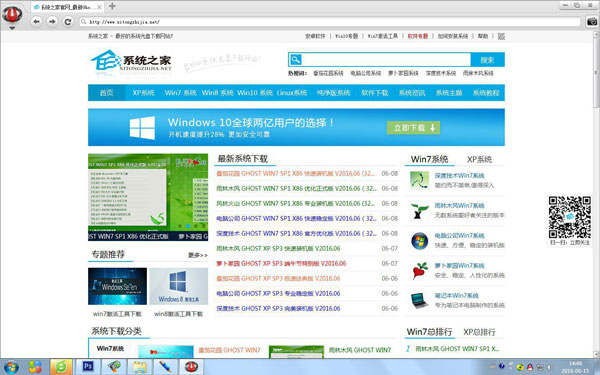Reload the page with refresh icon
This screenshot has height=375, width=600.
(68, 21)
